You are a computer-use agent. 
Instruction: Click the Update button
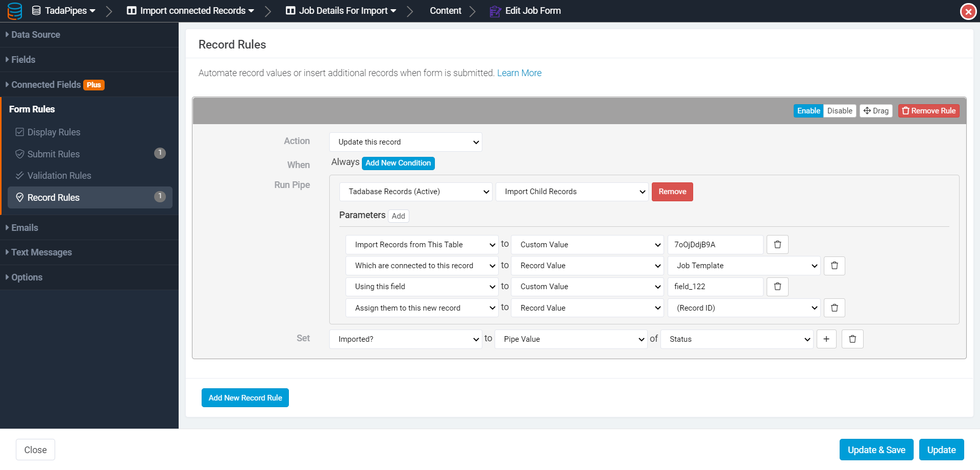[x=942, y=450]
